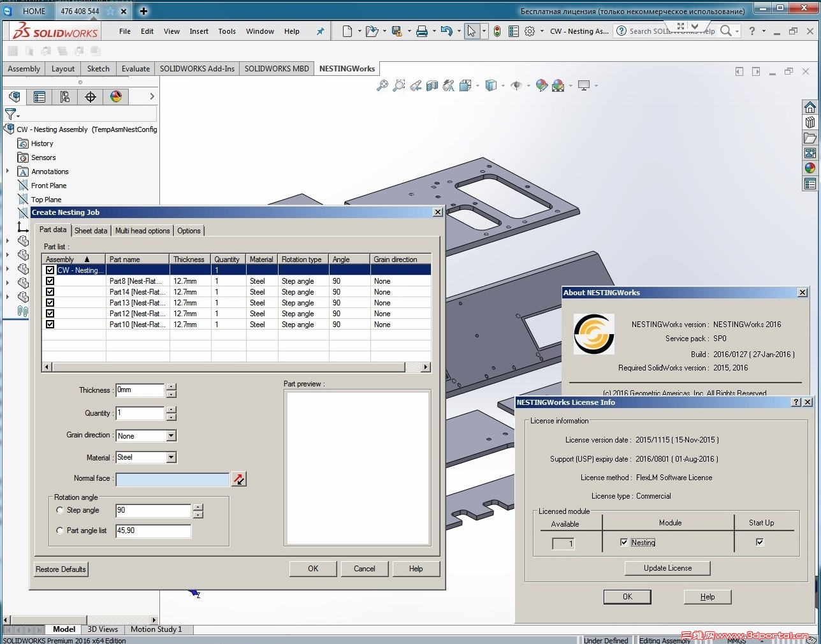
Task: Open the Grain direction dropdown
Action: 171,436
